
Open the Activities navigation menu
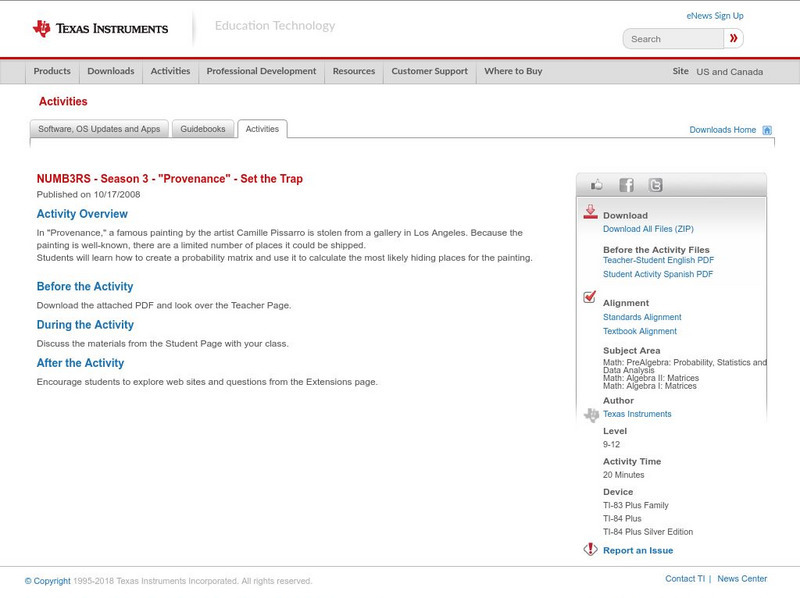(x=170, y=71)
